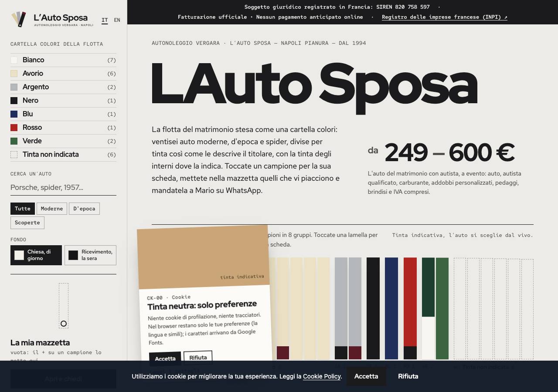558x392 pixels.
Task: Open the red car swatch strip
Action: [x=410, y=308]
